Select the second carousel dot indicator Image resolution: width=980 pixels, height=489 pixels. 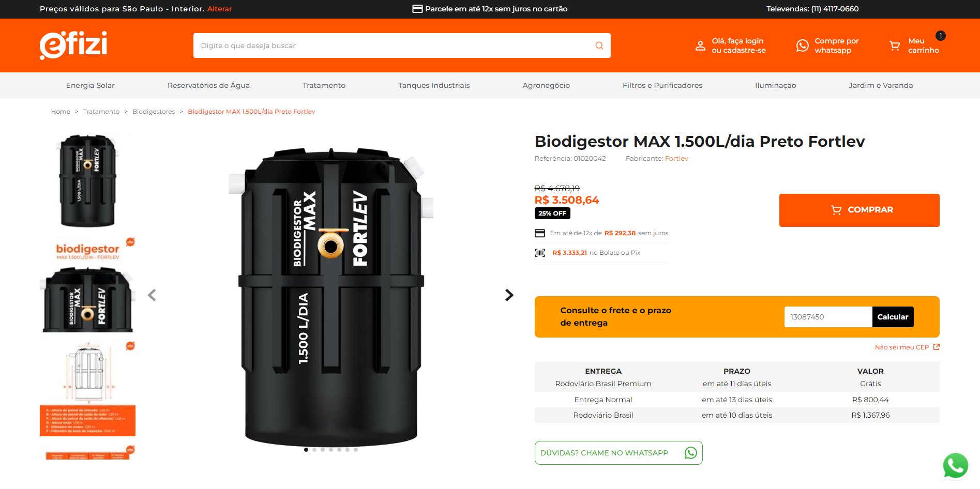tap(314, 450)
